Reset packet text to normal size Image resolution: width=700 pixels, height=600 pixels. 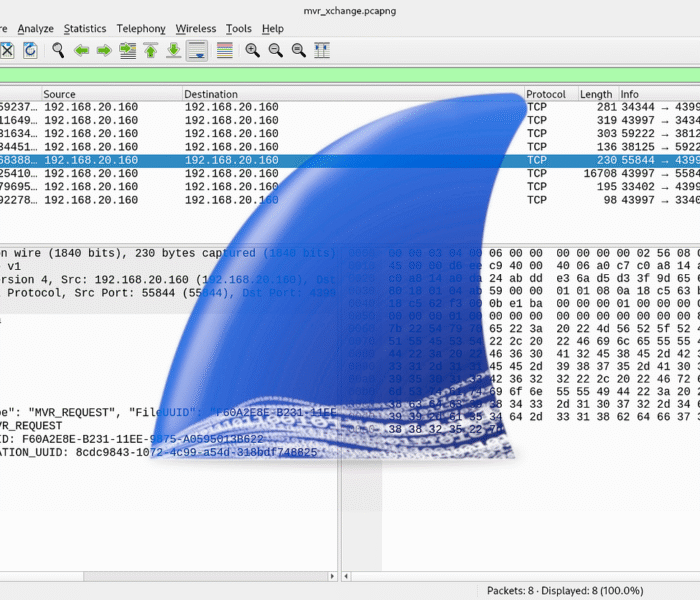click(298, 50)
